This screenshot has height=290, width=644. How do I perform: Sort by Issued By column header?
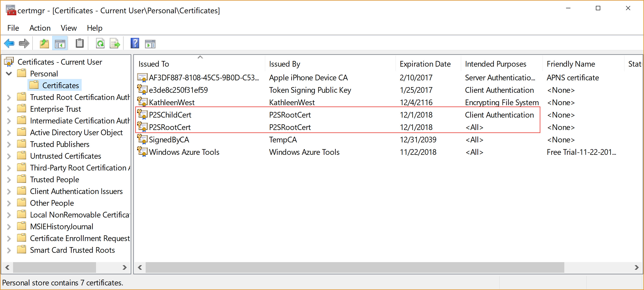[330, 64]
